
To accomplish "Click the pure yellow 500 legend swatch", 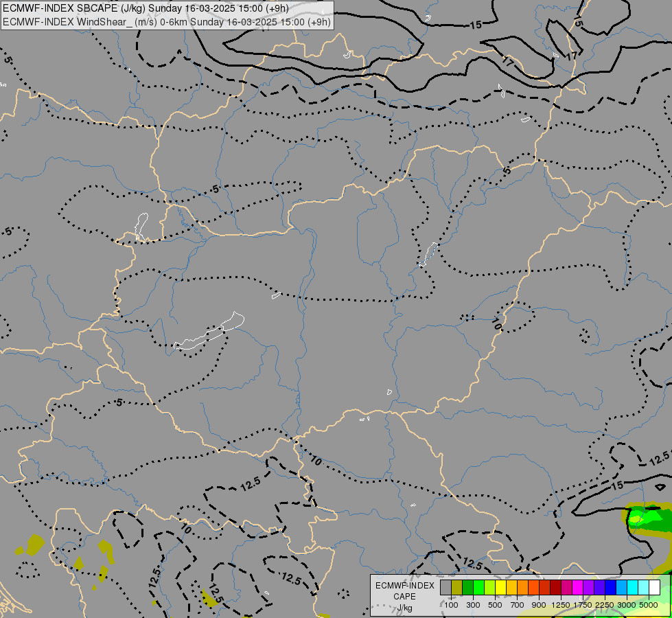I will pos(500,588).
